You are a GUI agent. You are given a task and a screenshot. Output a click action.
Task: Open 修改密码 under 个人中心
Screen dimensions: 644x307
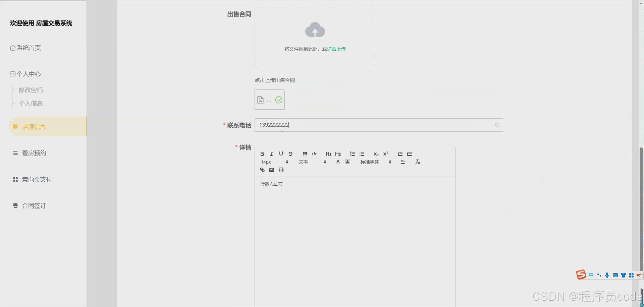pos(31,90)
